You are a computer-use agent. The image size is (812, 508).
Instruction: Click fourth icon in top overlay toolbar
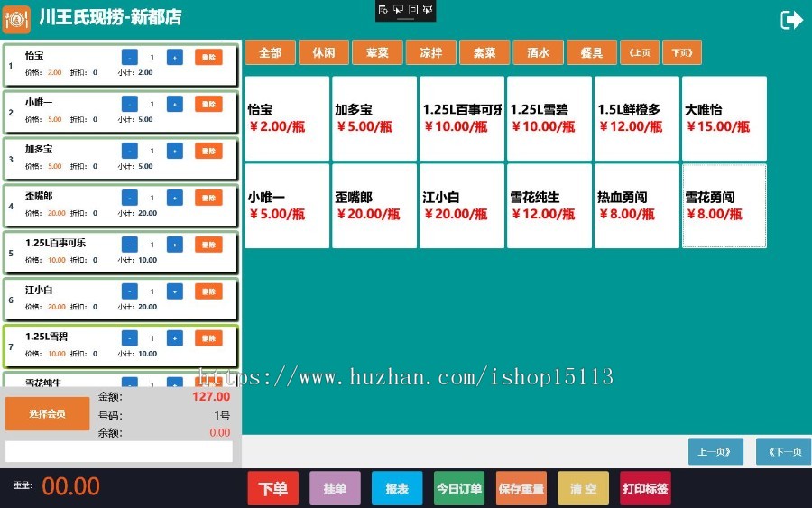pos(428,9)
